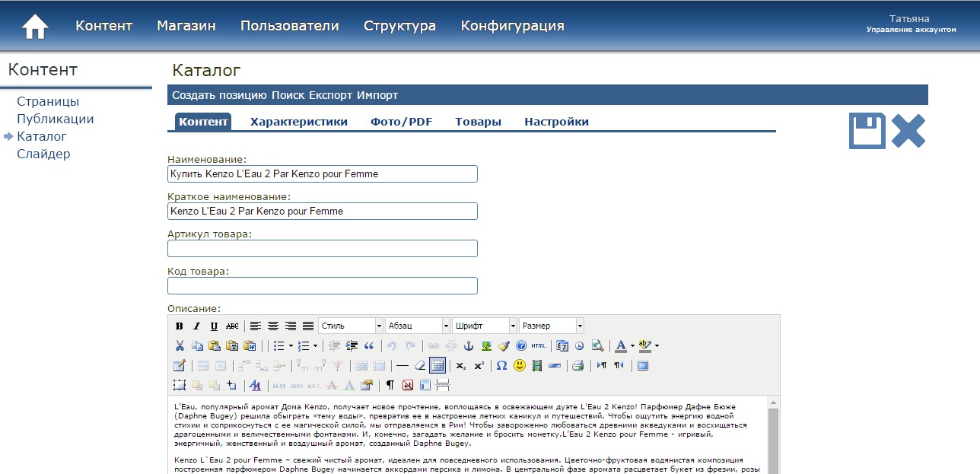This screenshot has height=474, width=980.
Task: Insert an image with the tree picture icon
Action: [486, 345]
